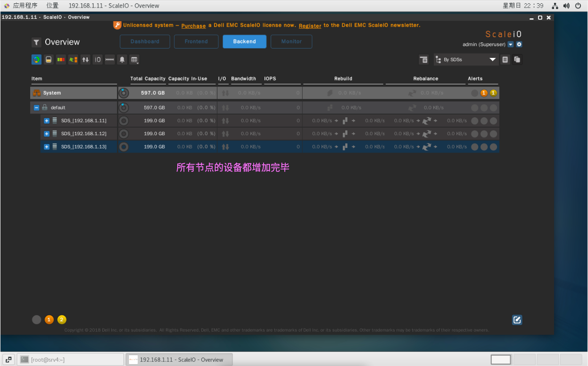588x366 pixels.
Task: Open the By SDSs grouping dropdown
Action: [466, 60]
